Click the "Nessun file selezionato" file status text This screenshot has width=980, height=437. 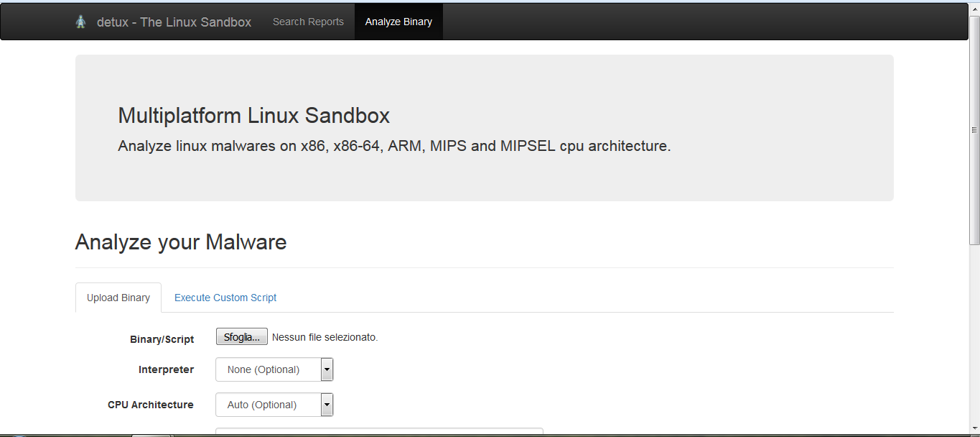coord(325,337)
